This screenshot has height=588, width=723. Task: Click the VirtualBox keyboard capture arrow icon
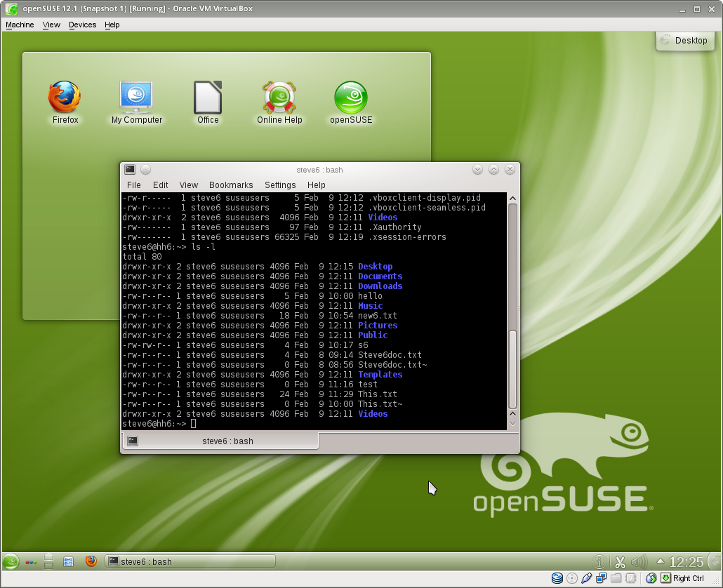[666, 578]
